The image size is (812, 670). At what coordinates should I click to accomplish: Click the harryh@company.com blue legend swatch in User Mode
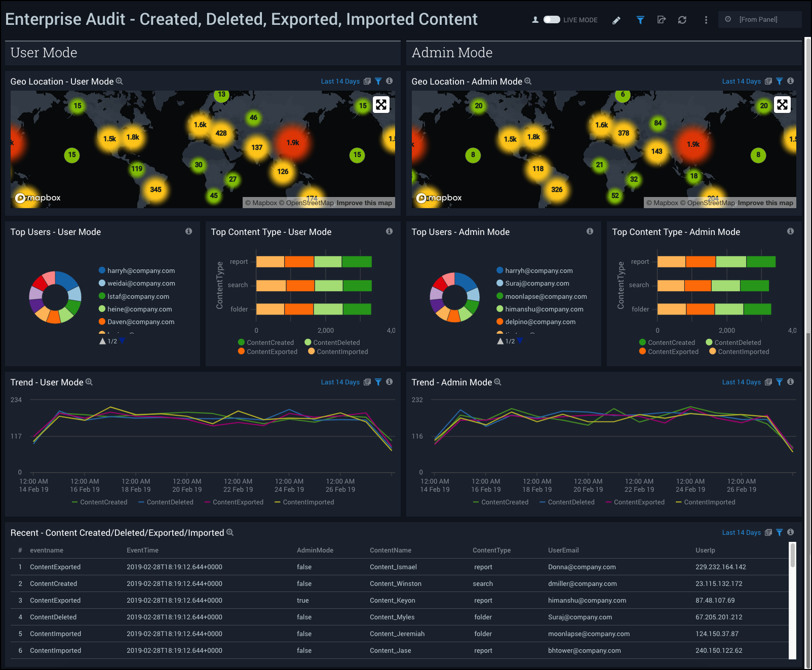coord(102,270)
